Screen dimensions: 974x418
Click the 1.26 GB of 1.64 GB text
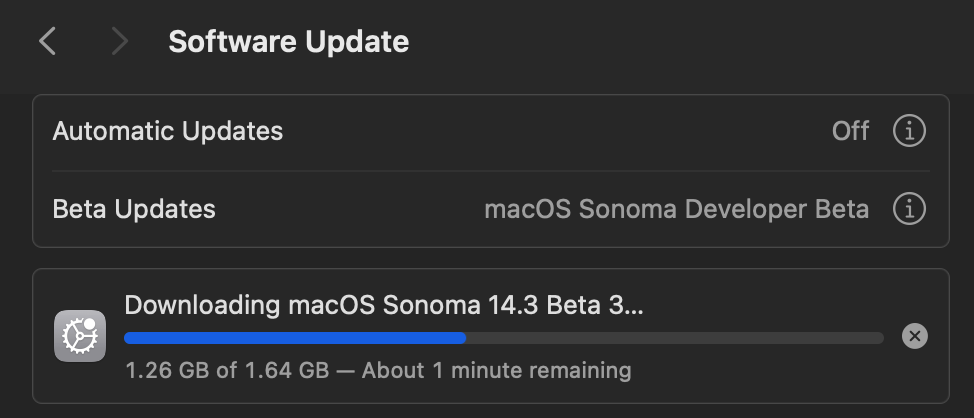coord(227,371)
